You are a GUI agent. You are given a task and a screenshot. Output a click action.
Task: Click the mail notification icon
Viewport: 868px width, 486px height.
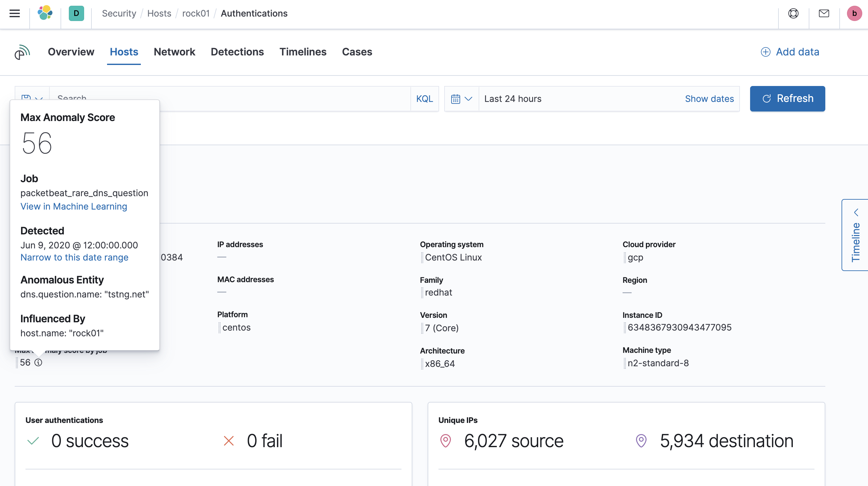[x=824, y=13]
